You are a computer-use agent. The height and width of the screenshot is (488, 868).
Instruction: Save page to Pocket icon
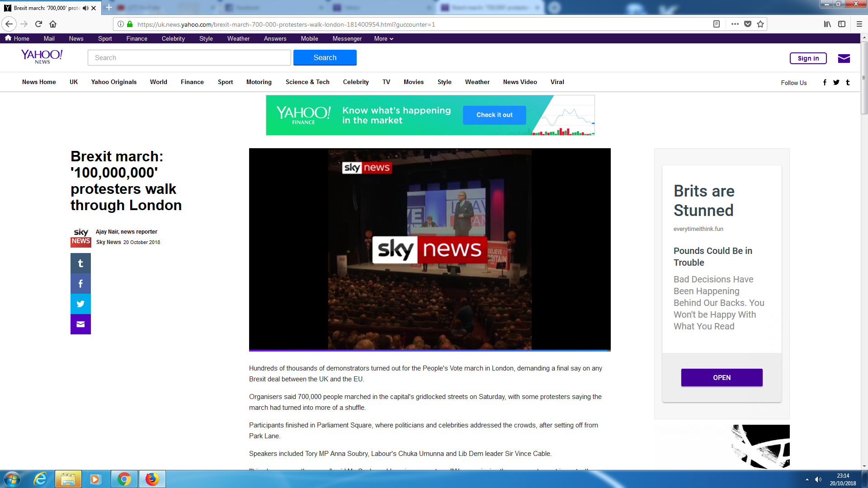coord(748,24)
